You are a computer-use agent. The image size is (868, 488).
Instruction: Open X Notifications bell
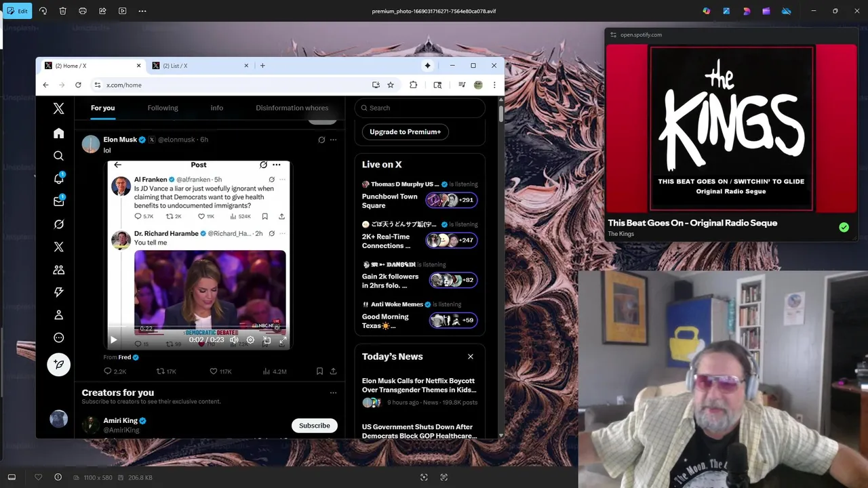point(59,178)
